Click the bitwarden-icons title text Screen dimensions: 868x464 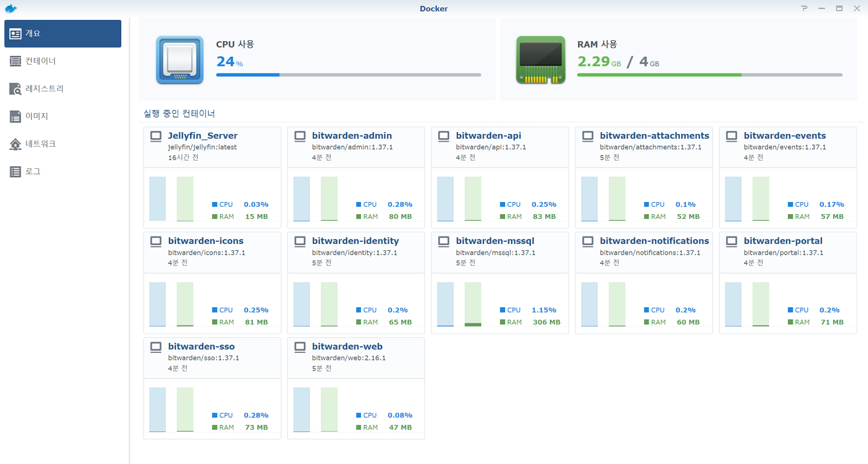[x=206, y=241]
